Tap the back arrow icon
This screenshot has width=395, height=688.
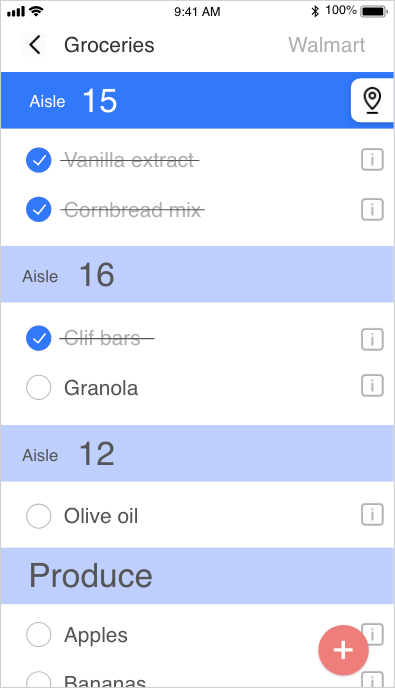pos(35,45)
